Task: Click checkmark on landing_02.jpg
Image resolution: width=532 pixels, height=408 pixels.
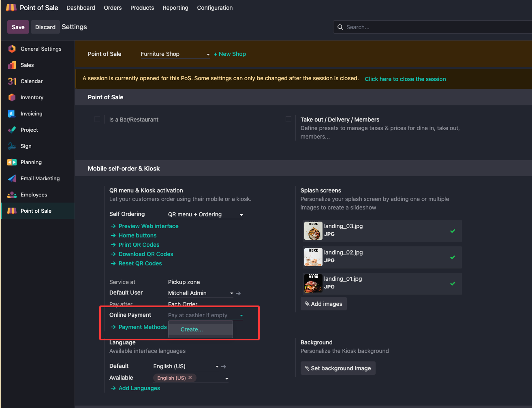Action: (453, 257)
